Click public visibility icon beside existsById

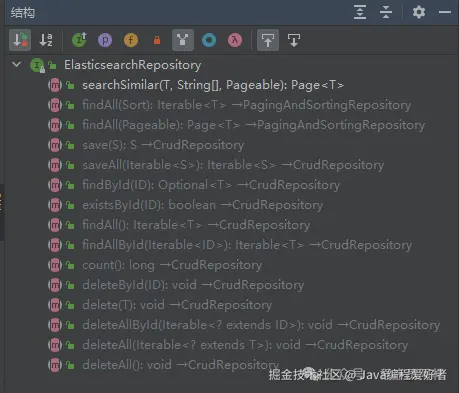[x=70, y=205]
